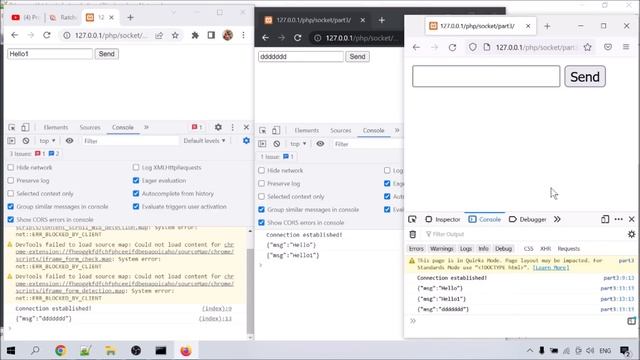Viewport: 640px width, 360px height.
Task: Pick an element tool in Firefox DevTools
Action: point(412,220)
